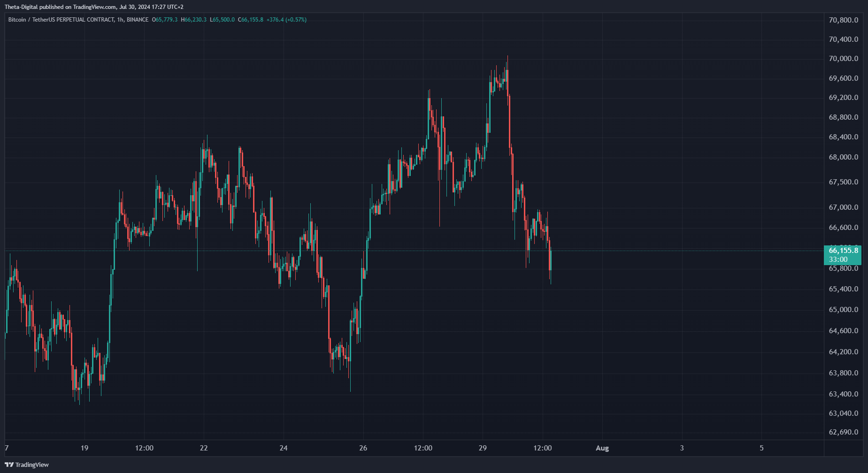Click the 69,600.0 price axis label
Image resolution: width=868 pixels, height=473 pixels.
844,78
